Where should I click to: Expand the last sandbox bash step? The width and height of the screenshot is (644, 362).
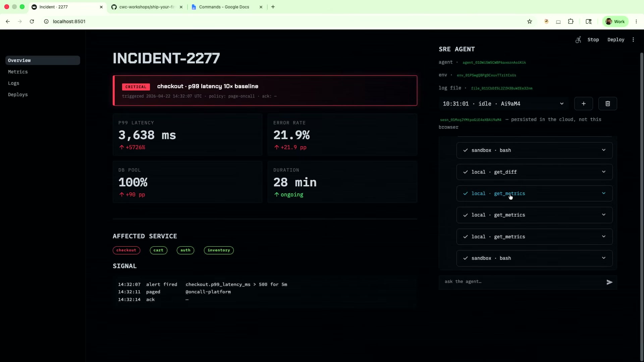534,258
